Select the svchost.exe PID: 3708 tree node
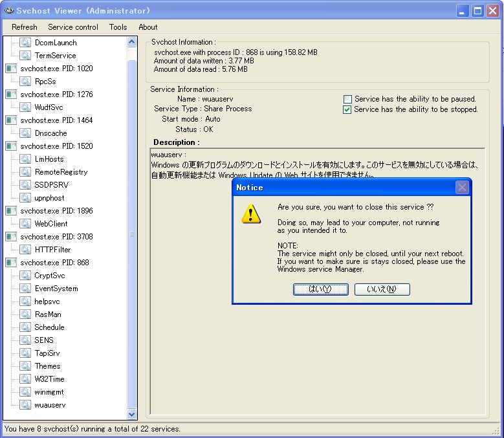 tap(56, 237)
